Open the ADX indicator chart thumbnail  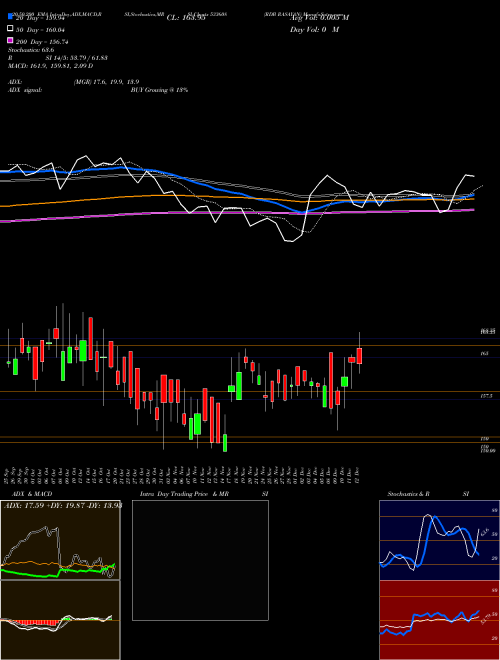coord(60,540)
